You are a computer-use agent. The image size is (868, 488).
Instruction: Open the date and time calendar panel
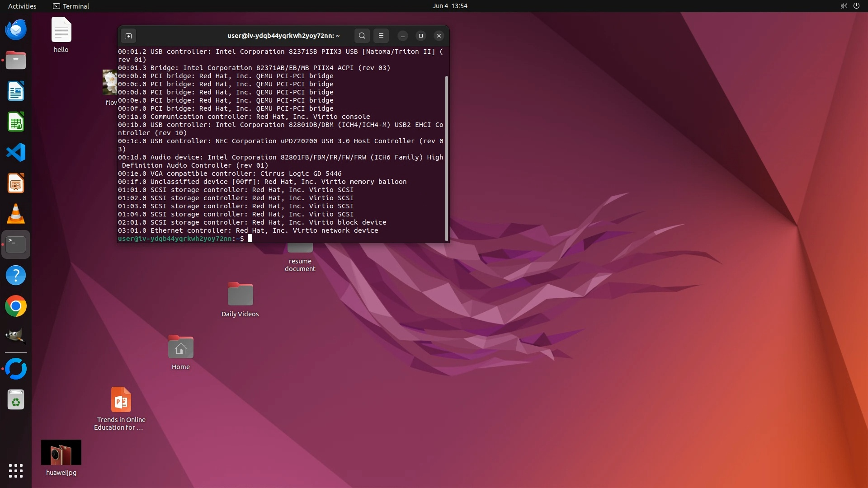click(449, 6)
